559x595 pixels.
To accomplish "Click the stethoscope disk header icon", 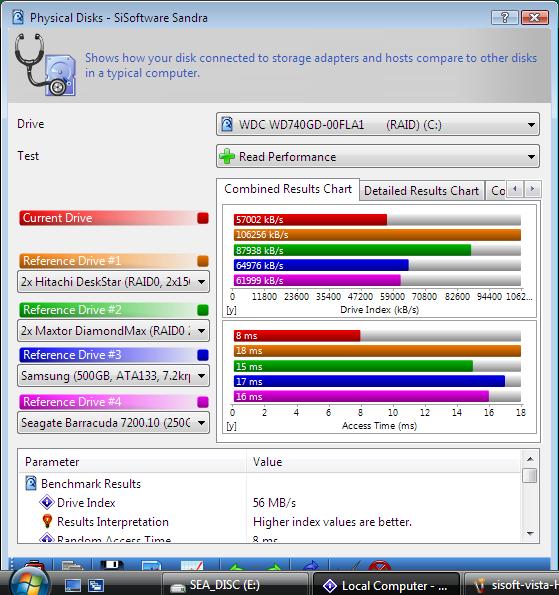I will click(45, 65).
